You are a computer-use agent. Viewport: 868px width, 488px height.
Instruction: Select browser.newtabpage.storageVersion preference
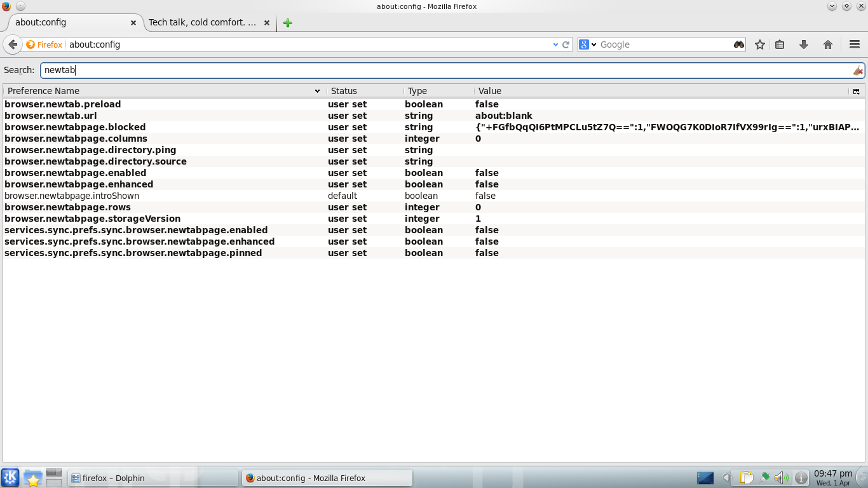pyautogui.click(x=433, y=219)
